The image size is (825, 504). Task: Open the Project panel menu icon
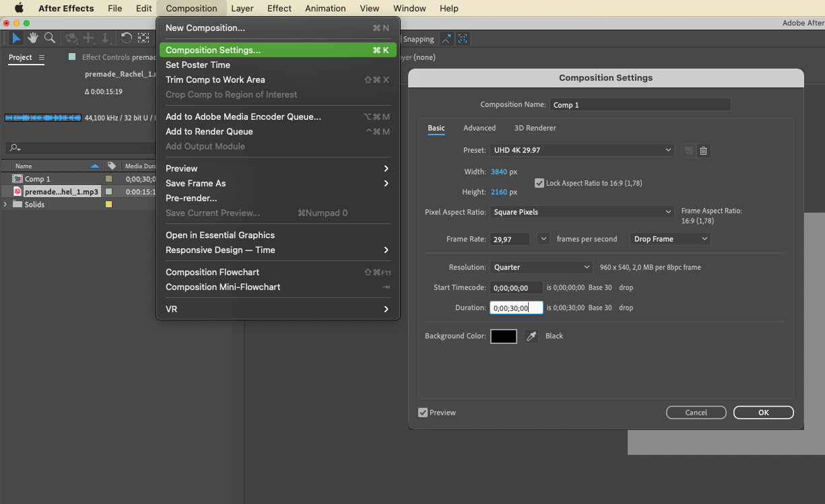(42, 58)
